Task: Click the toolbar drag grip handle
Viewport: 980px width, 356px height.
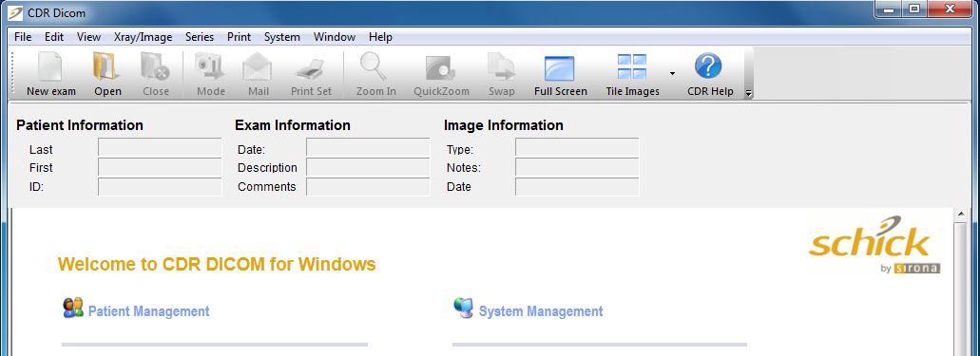Action: click(12, 72)
